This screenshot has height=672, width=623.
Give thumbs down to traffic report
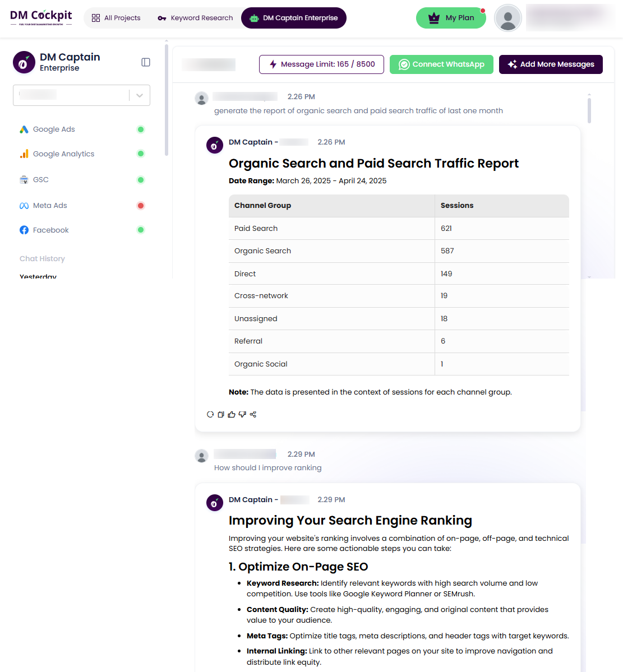tap(242, 414)
